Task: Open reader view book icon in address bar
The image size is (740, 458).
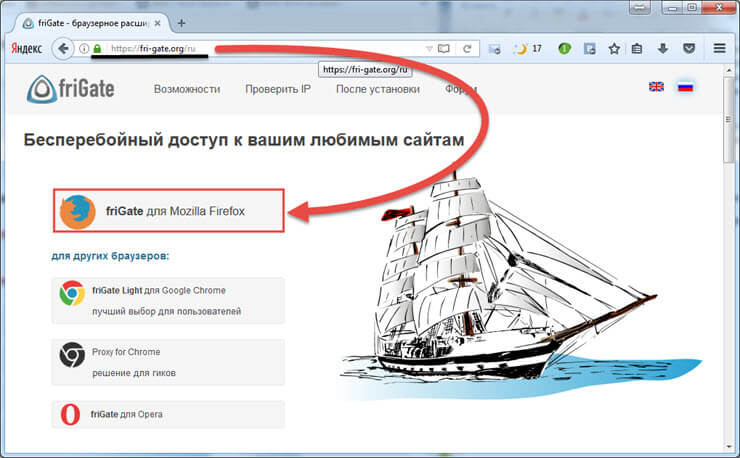Action: pyautogui.click(x=444, y=49)
